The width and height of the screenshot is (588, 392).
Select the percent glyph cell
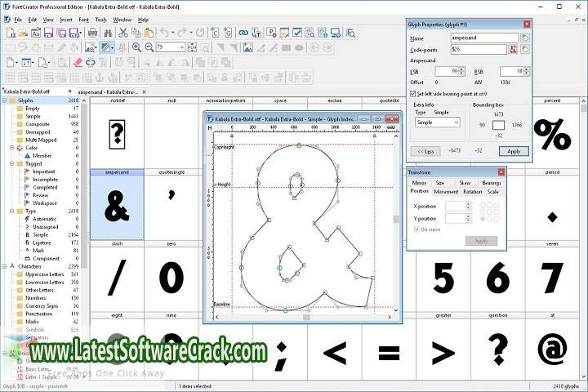coord(552,134)
